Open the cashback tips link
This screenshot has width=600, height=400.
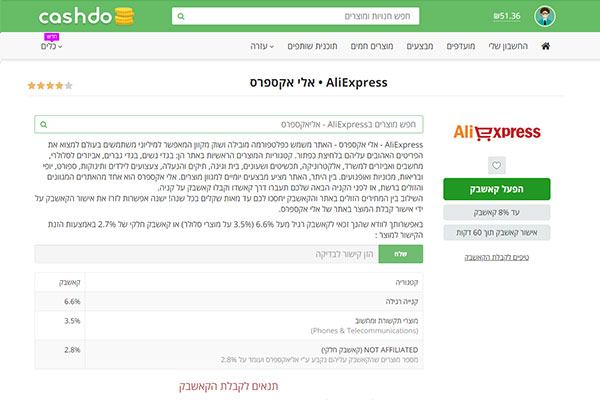tap(497, 258)
